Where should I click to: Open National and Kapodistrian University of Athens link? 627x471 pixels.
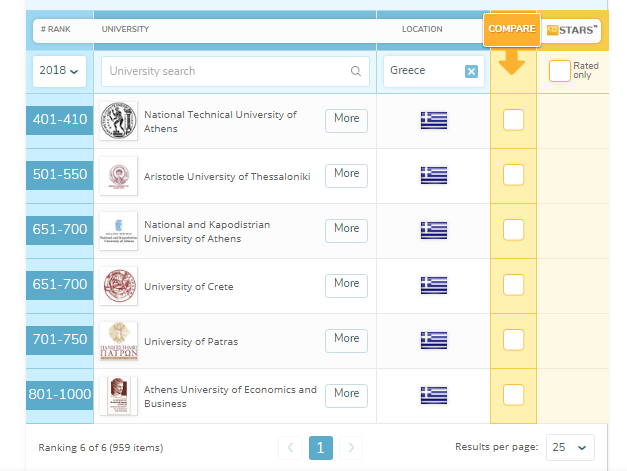pyautogui.click(x=207, y=232)
